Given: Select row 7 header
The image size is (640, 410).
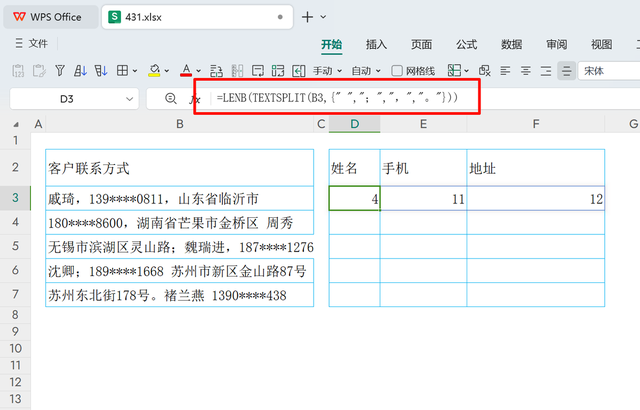Looking at the screenshot, I should click(15, 294).
